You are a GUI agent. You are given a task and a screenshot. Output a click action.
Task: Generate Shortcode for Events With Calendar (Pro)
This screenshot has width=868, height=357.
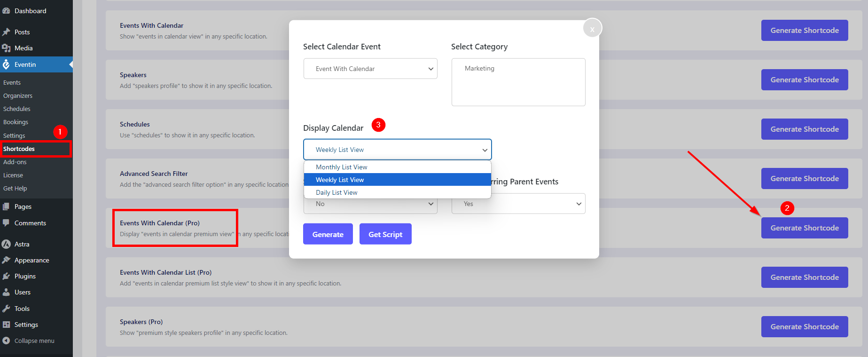[805, 228]
